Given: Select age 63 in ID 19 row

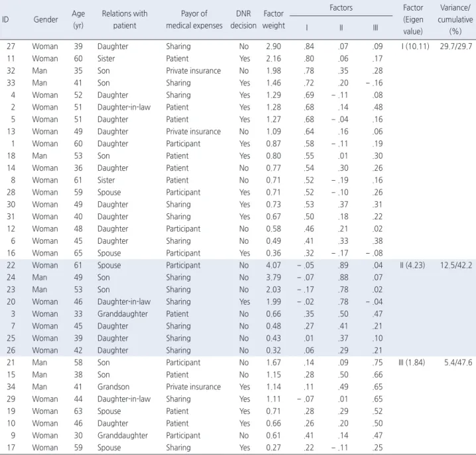Looking at the screenshot, I should [x=78, y=411].
